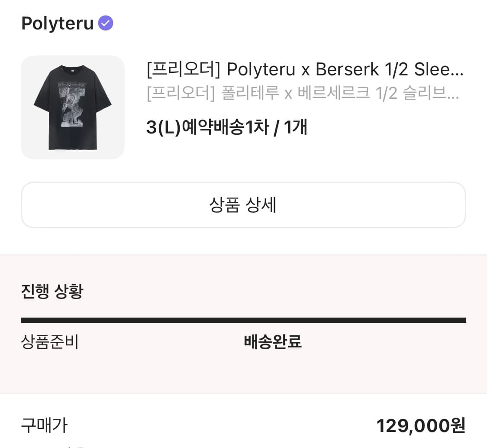
Task: Tap the 129,000원 purchase price
Action: click(x=421, y=425)
